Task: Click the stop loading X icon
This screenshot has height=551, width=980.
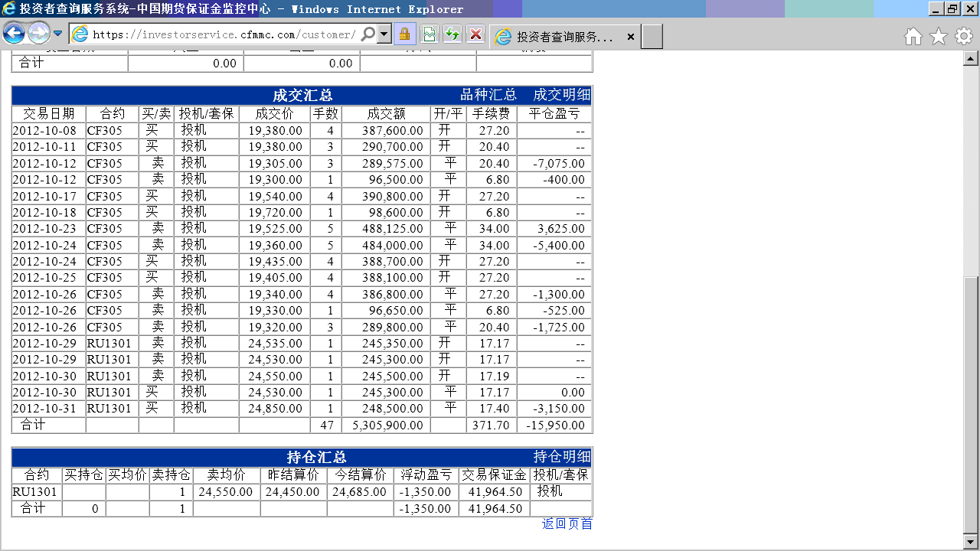Action: click(x=475, y=34)
